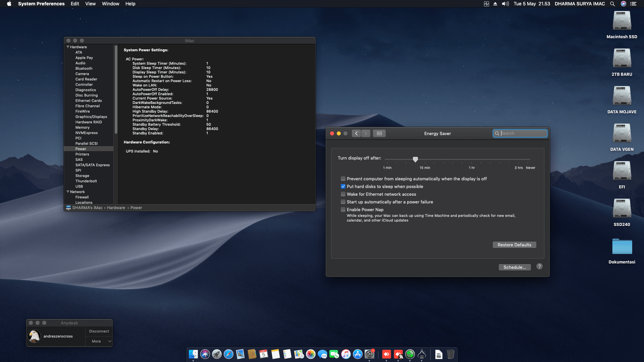Image resolution: width=644 pixels, height=362 pixels.
Task: Open Energy Saver help question mark
Action: point(539,266)
